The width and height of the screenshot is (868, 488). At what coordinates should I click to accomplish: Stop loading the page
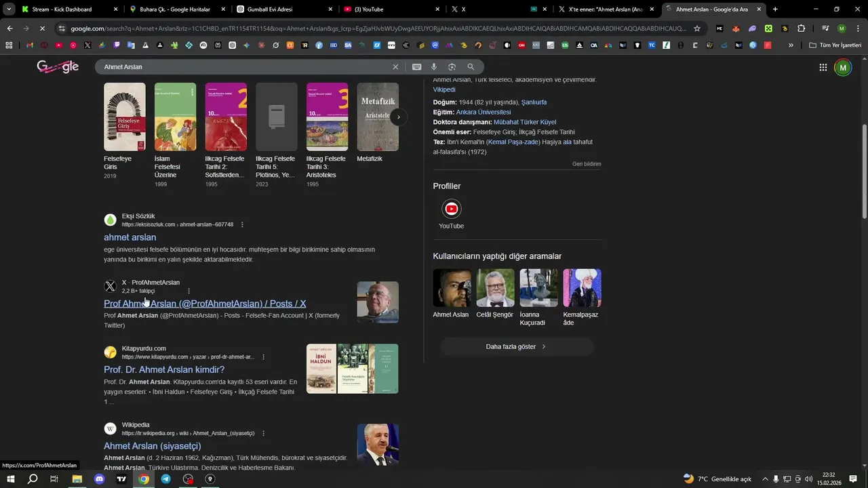(x=41, y=28)
